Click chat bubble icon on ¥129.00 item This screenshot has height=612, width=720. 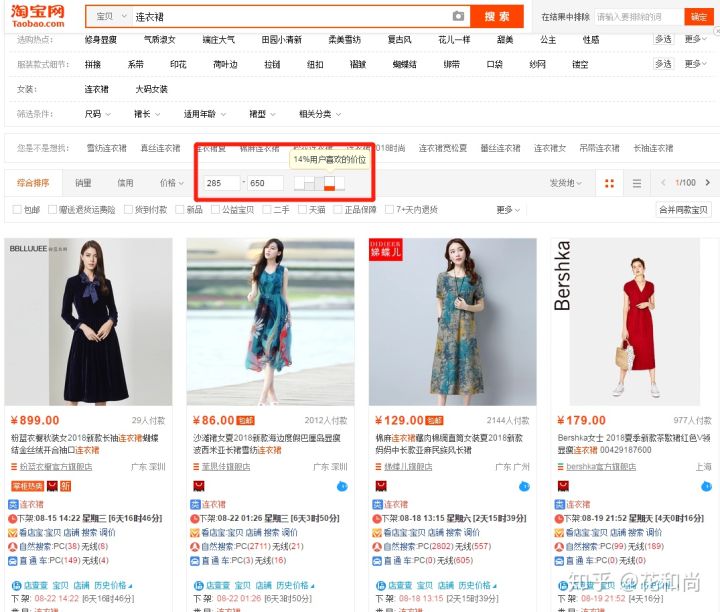coord(524,486)
